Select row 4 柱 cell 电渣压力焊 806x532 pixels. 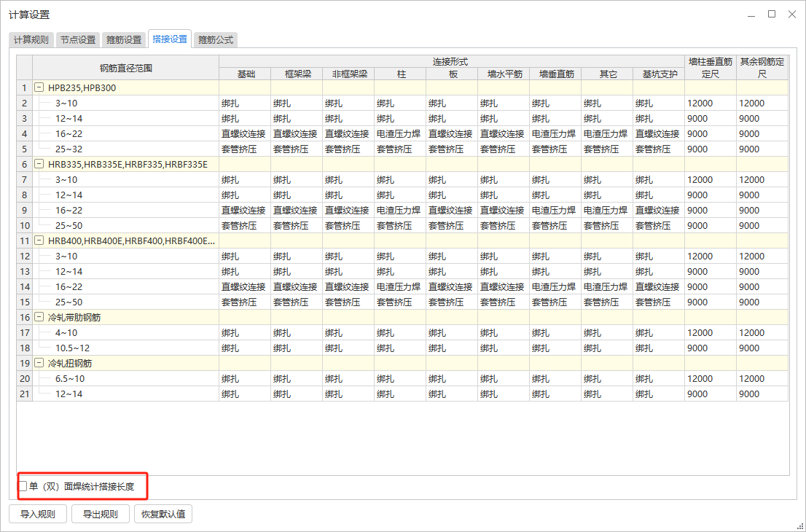(400, 133)
